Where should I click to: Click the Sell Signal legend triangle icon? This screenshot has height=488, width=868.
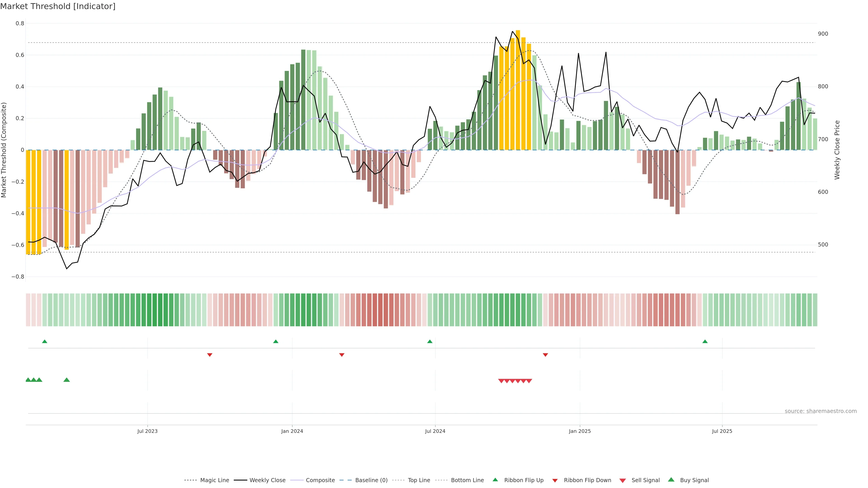click(x=622, y=481)
